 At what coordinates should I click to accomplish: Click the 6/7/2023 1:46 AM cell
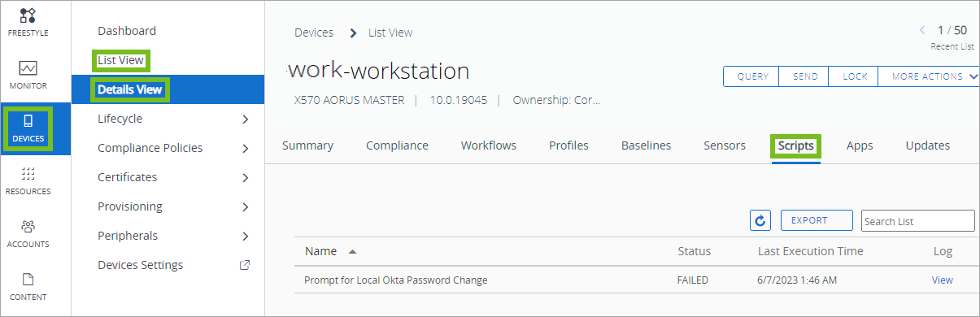[796, 280]
